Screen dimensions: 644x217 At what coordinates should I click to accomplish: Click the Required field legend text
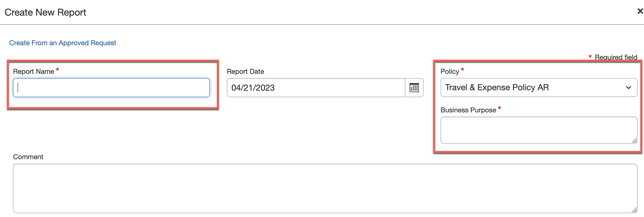616,57
